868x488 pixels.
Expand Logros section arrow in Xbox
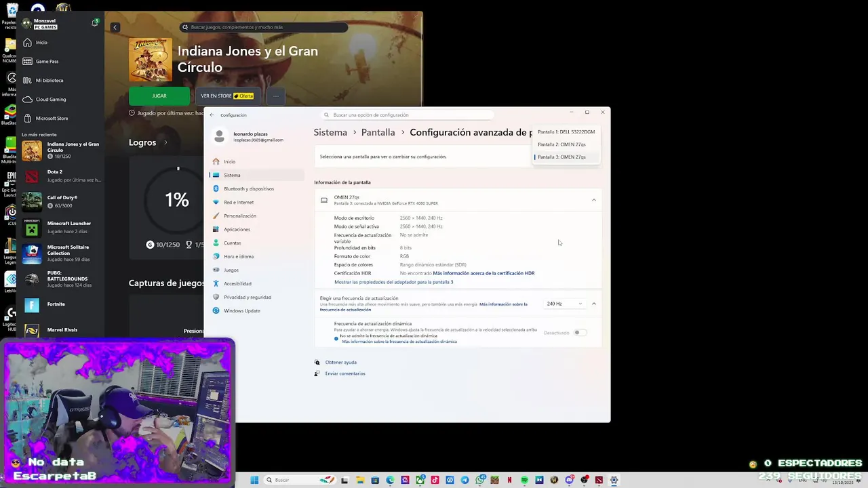click(x=165, y=142)
